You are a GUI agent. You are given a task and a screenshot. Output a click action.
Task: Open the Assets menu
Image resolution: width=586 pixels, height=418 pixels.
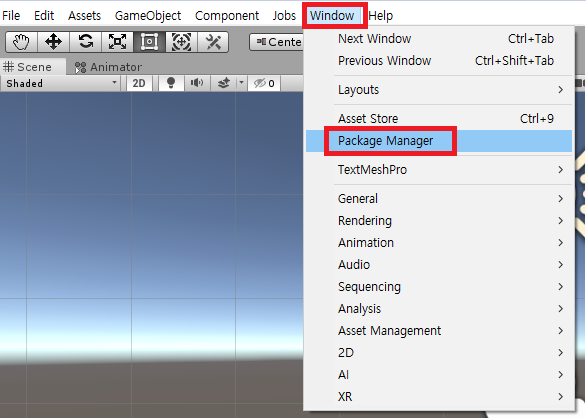[x=84, y=16]
